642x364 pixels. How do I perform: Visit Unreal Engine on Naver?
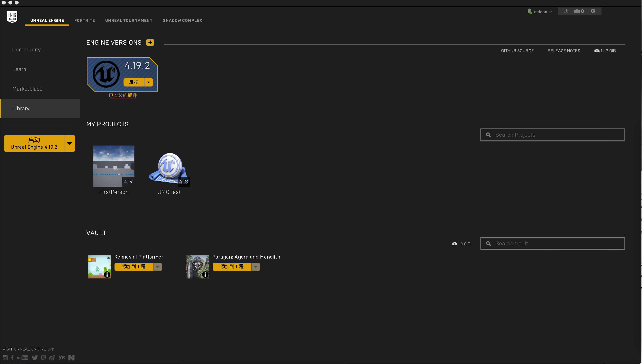[72, 358]
